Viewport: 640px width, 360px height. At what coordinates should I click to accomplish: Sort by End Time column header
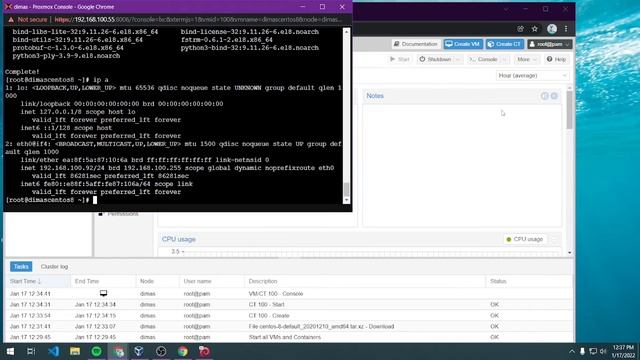pos(103,281)
